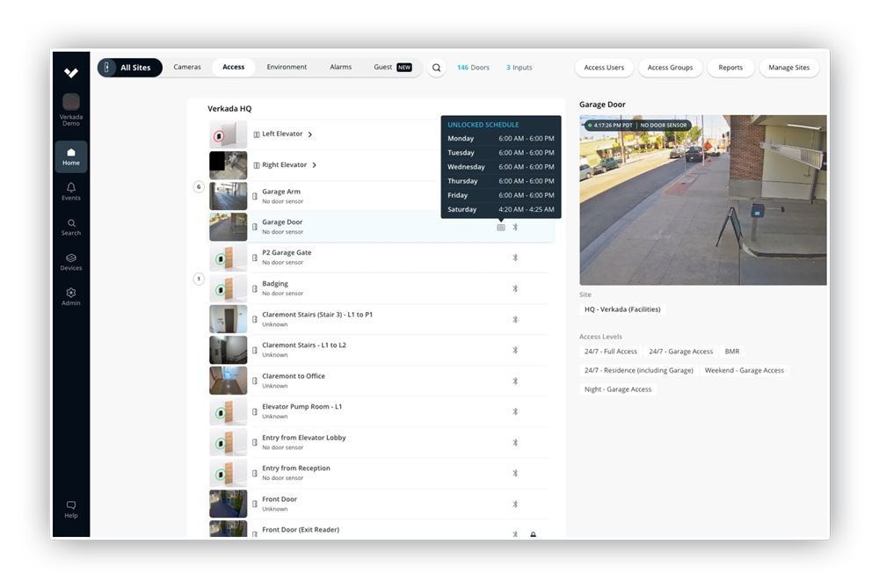This screenshot has height=588, width=879.
Task: Open the Garage Door live camera feed
Action: 703,200
